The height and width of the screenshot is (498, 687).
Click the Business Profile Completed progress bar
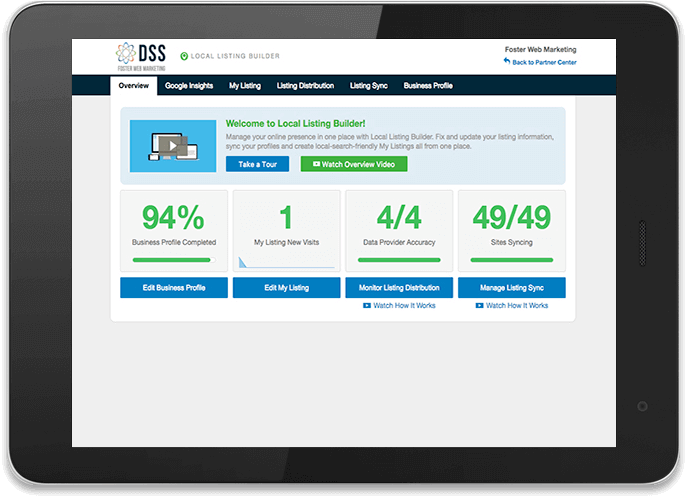(x=173, y=260)
